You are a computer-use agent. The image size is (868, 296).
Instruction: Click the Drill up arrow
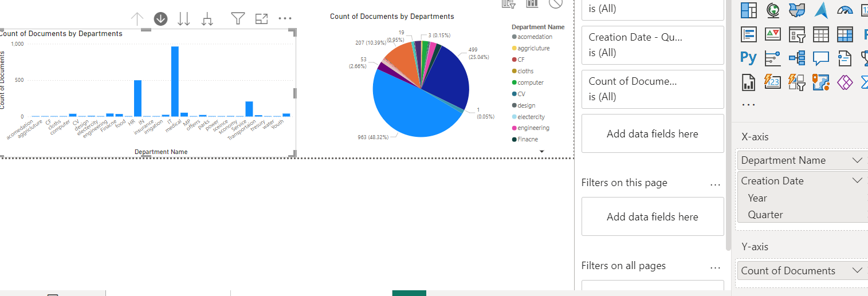tap(137, 19)
